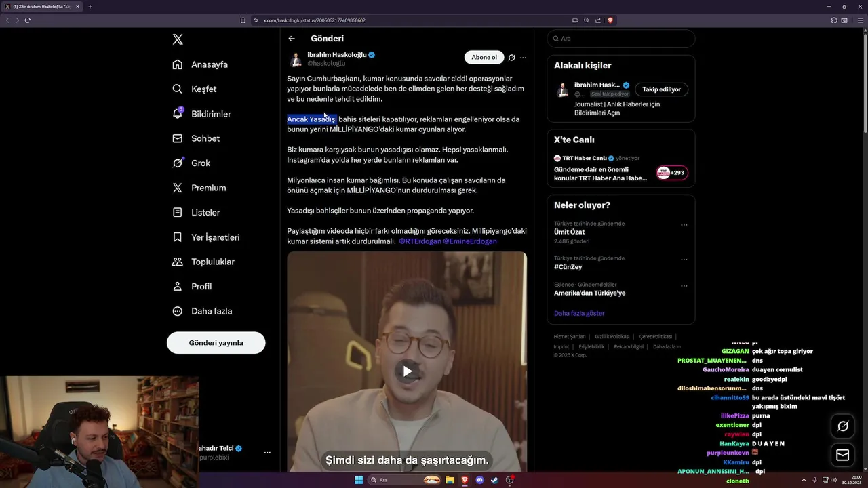Open Çerez Politikası footer link
The image size is (868, 488).
[x=656, y=337]
